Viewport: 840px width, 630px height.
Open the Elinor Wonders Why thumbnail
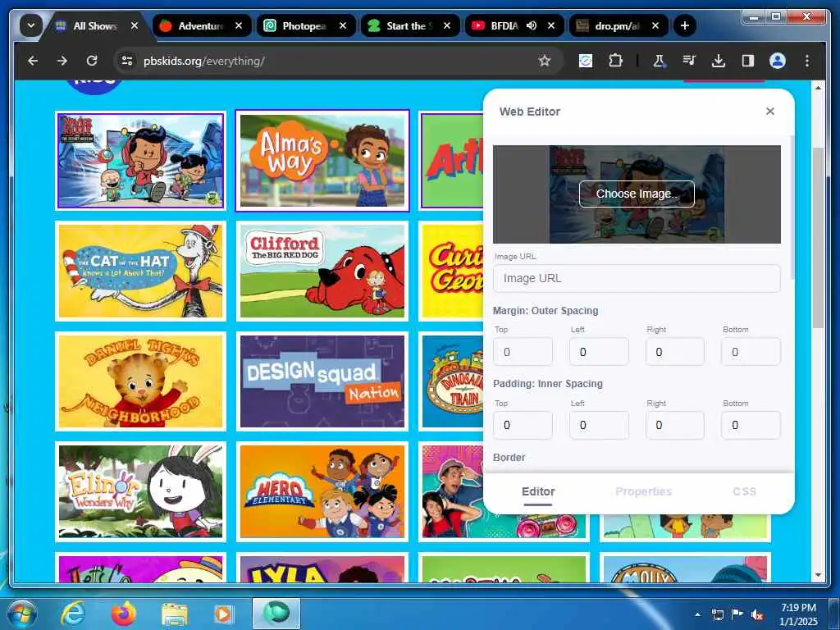point(140,491)
